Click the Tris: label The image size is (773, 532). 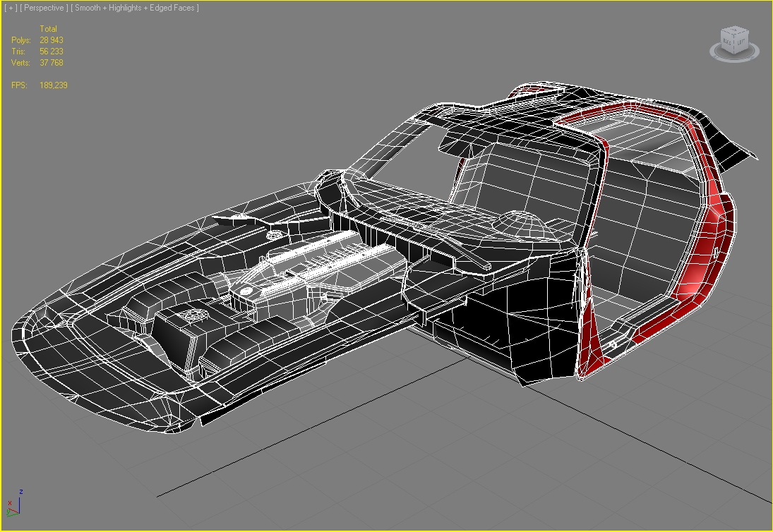(x=18, y=52)
